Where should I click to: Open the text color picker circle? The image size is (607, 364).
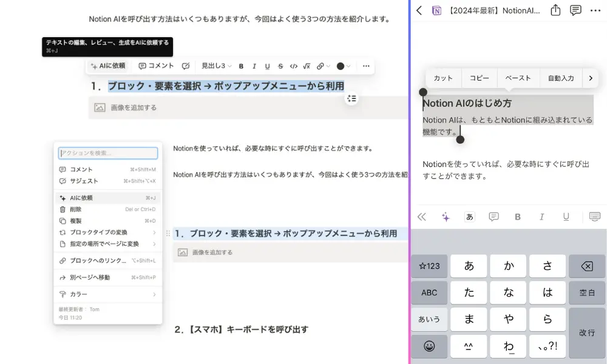(x=341, y=66)
